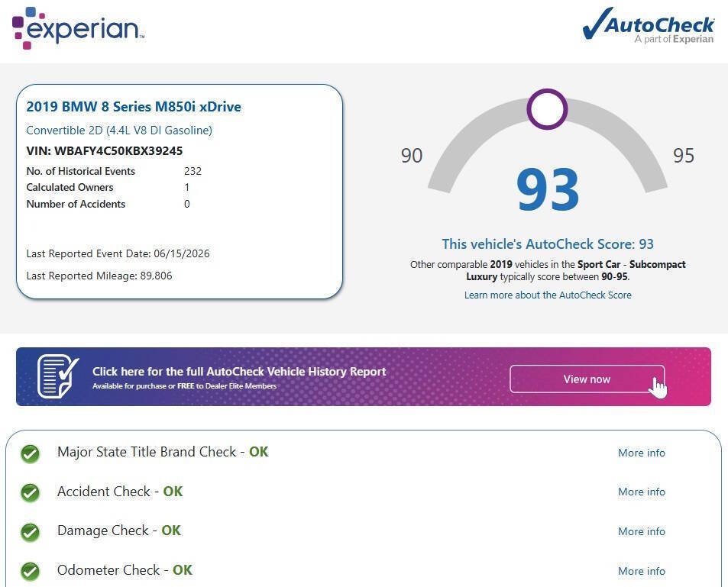
Task: Click the purple score gauge marker
Action: [547, 109]
